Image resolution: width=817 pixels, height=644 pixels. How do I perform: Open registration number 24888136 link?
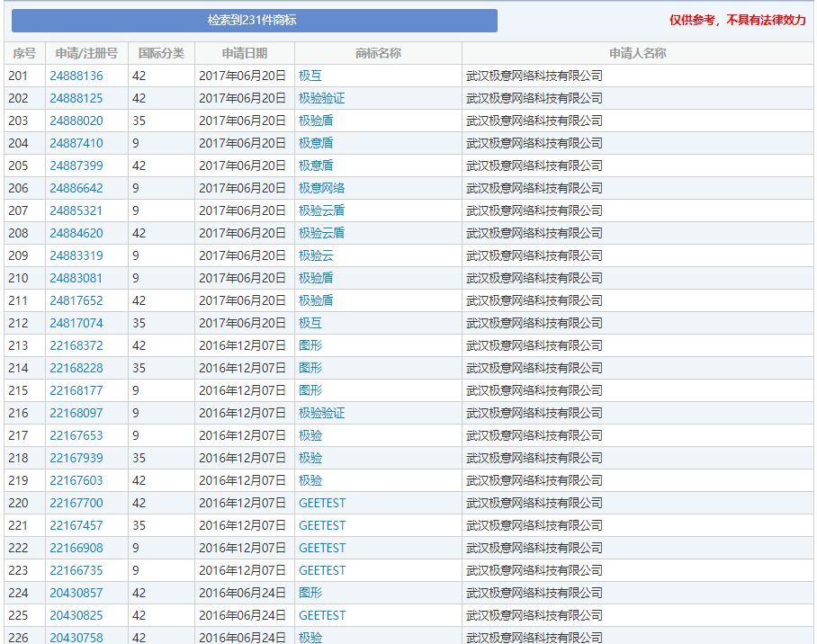coord(76,76)
